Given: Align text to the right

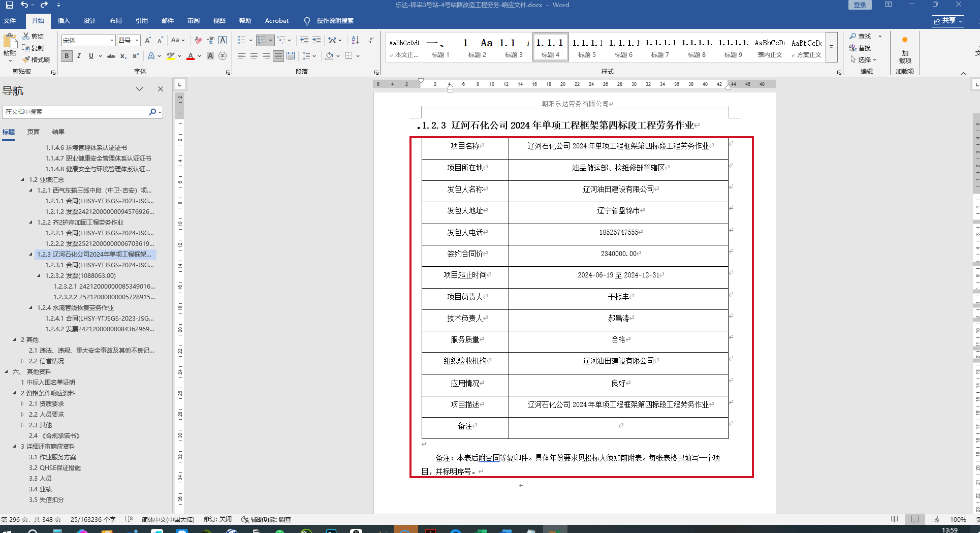Looking at the screenshot, I should click(266, 56).
